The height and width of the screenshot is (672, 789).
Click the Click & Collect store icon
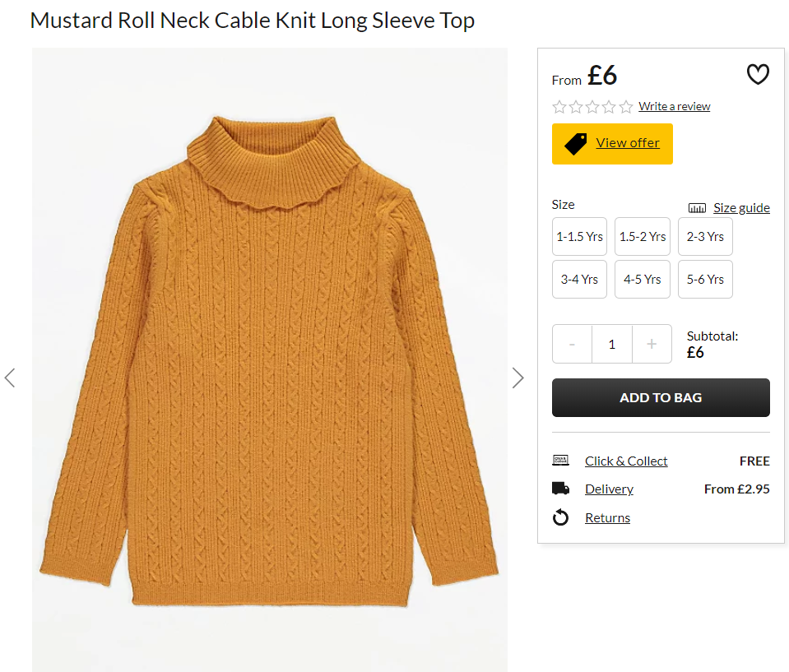tap(560, 461)
